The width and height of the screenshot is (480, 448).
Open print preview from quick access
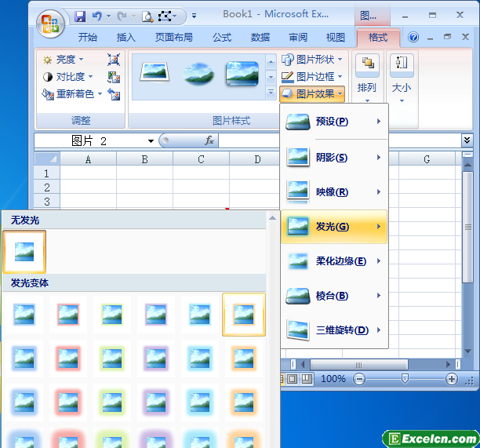click(147, 16)
